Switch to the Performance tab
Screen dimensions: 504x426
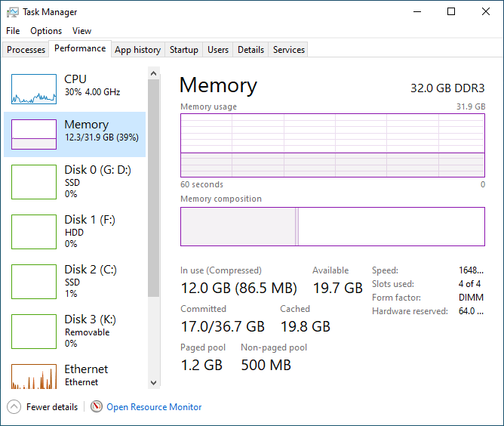(x=80, y=48)
